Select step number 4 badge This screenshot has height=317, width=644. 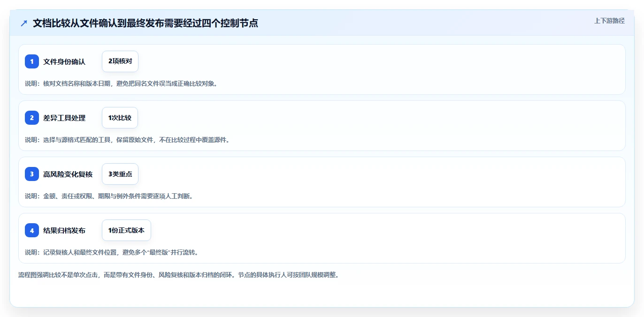click(32, 230)
